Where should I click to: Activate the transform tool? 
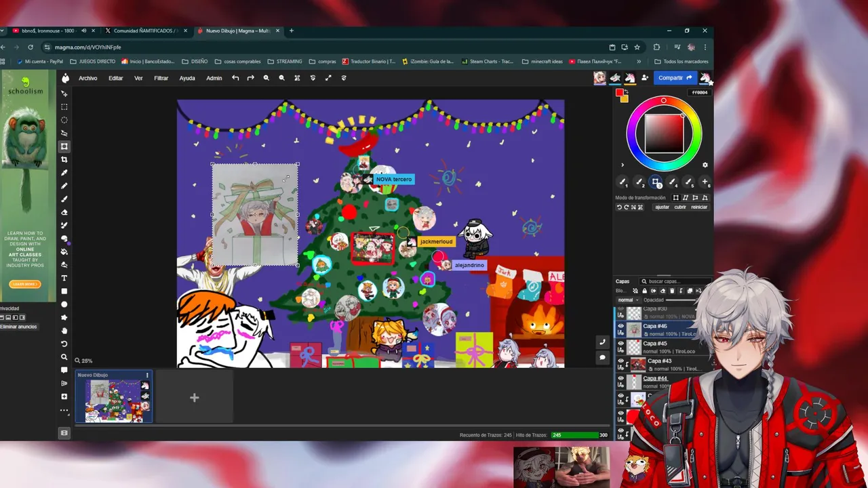click(x=64, y=146)
